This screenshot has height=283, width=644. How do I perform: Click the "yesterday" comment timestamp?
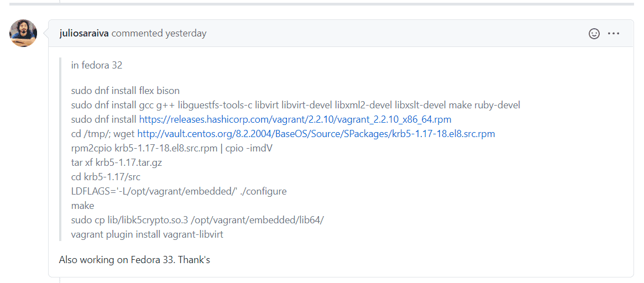[186, 33]
